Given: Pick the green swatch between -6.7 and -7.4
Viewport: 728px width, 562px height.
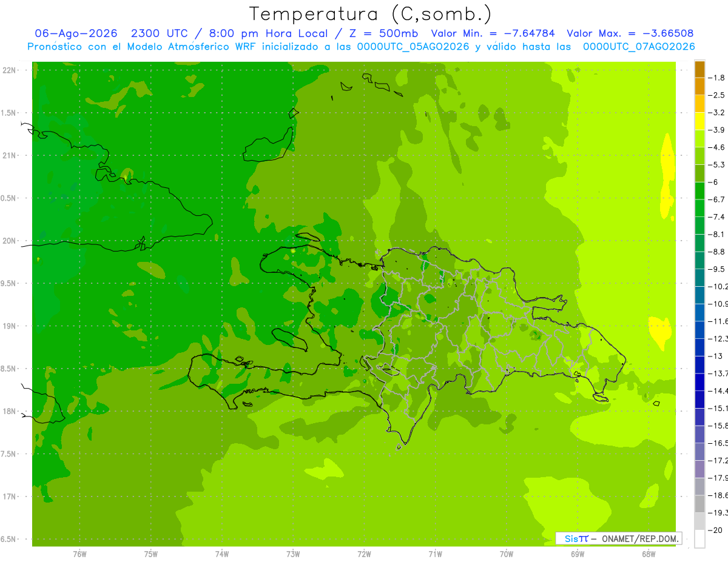Looking at the screenshot, I should click(x=699, y=208).
